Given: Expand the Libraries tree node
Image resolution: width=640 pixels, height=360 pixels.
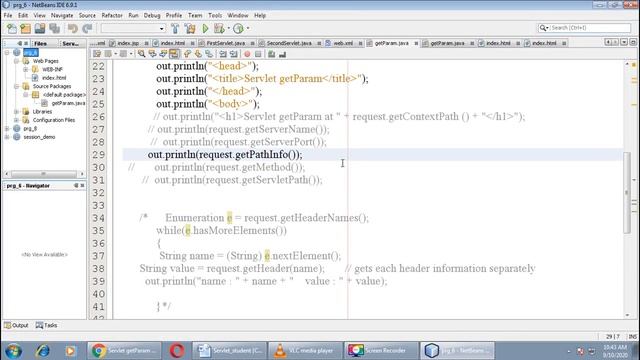Looking at the screenshot, I should [x=16, y=111].
